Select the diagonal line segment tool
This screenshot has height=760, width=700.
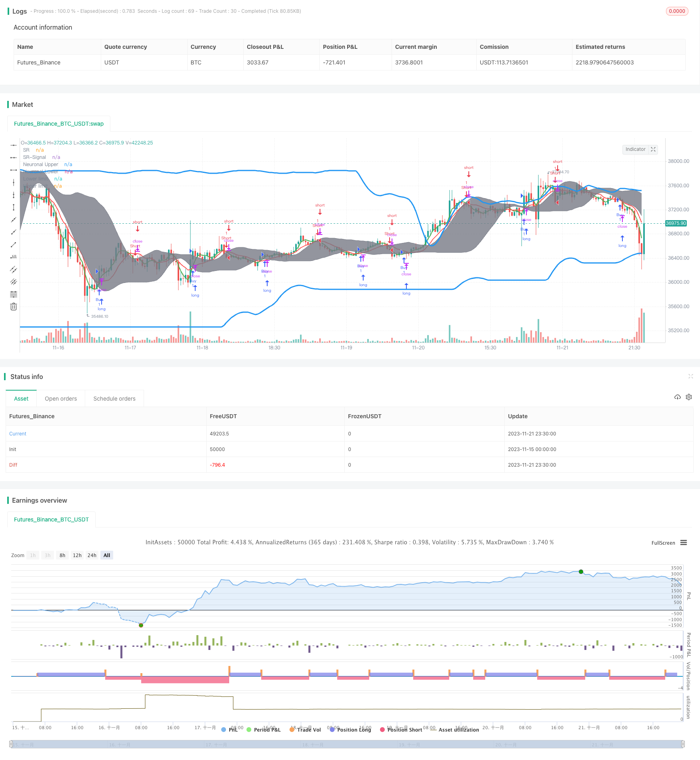coord(14,244)
